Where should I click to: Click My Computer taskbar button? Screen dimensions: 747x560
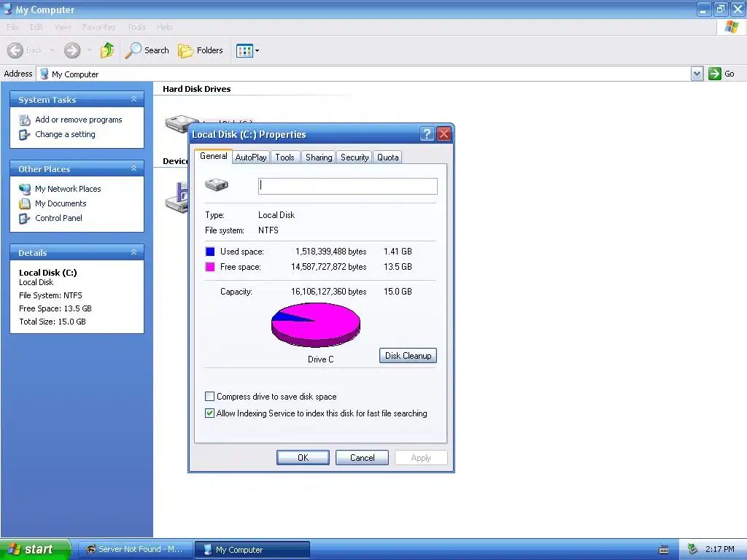coord(252,550)
